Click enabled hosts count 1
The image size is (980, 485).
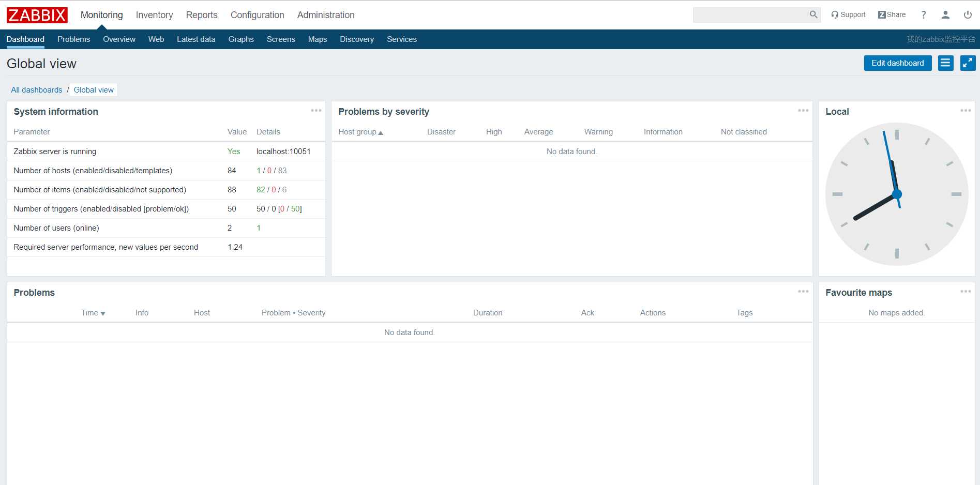tap(259, 171)
